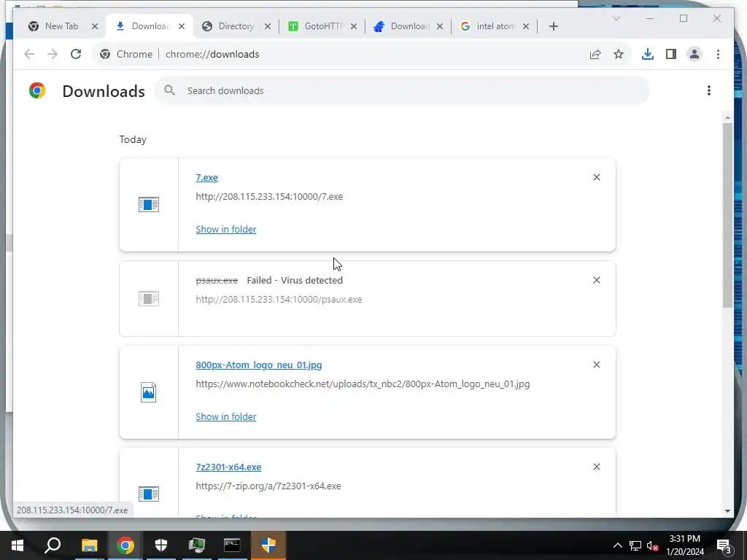Close the Directory tab
The image size is (747, 560).
268,26
